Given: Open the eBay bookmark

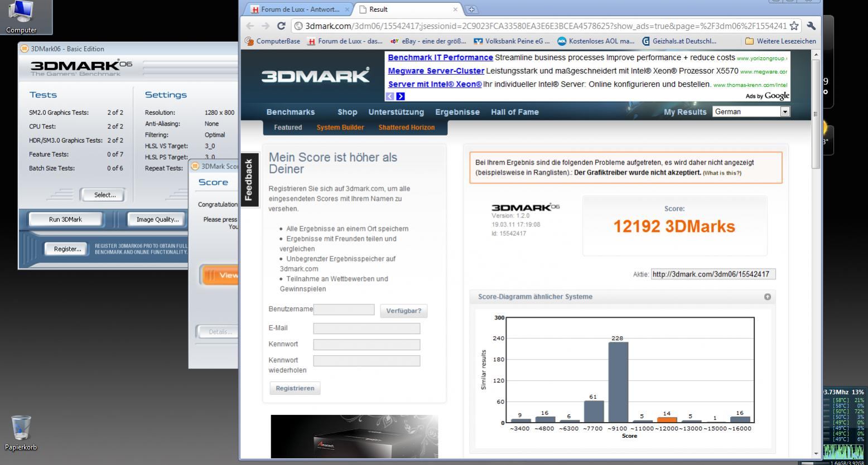Looking at the screenshot, I should pyautogui.click(x=428, y=41).
